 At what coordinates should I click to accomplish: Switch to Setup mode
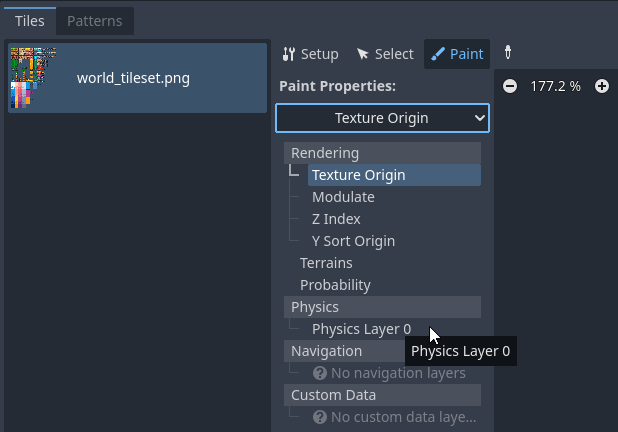tap(310, 54)
